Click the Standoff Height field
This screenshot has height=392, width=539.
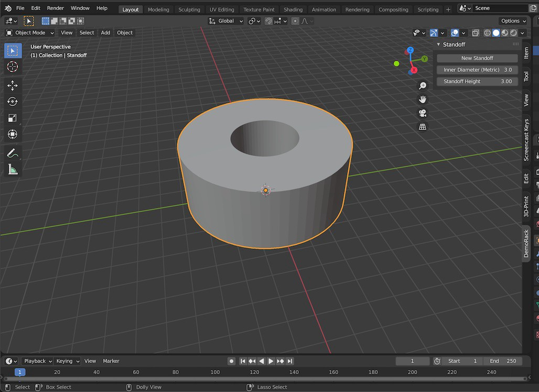(477, 81)
